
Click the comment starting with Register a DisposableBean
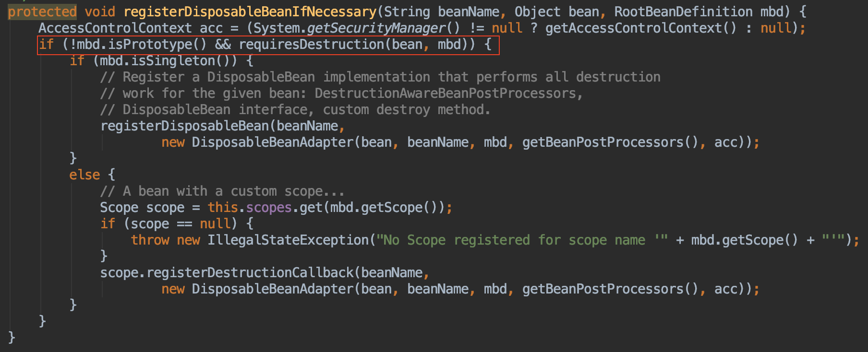pyautogui.click(x=380, y=77)
